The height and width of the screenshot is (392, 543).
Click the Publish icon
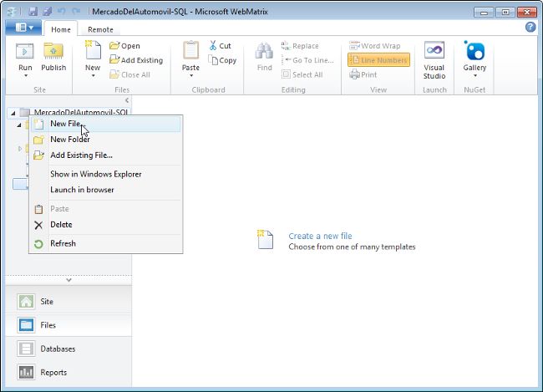pos(53,51)
